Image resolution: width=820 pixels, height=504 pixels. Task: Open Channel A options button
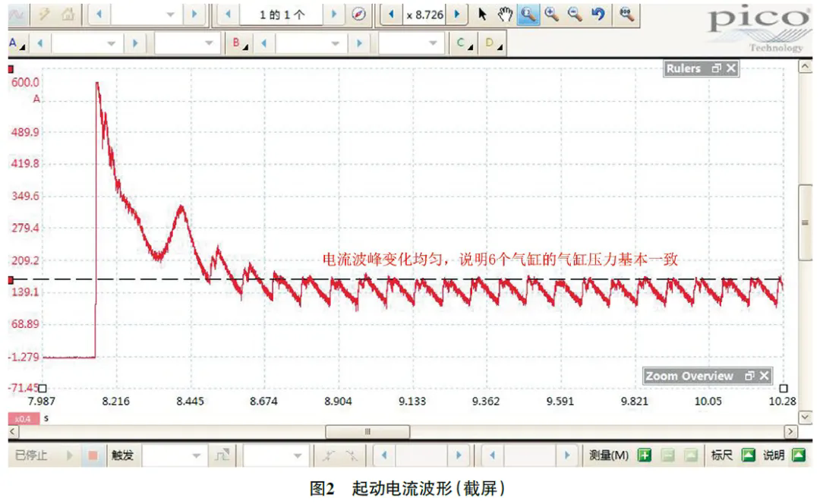[x=16, y=43]
